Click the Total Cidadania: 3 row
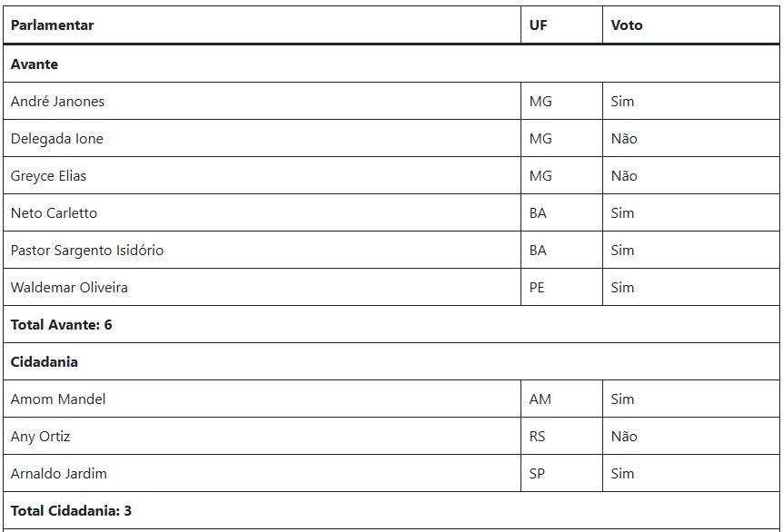Image resolution: width=783 pixels, height=532 pixels. (x=391, y=510)
